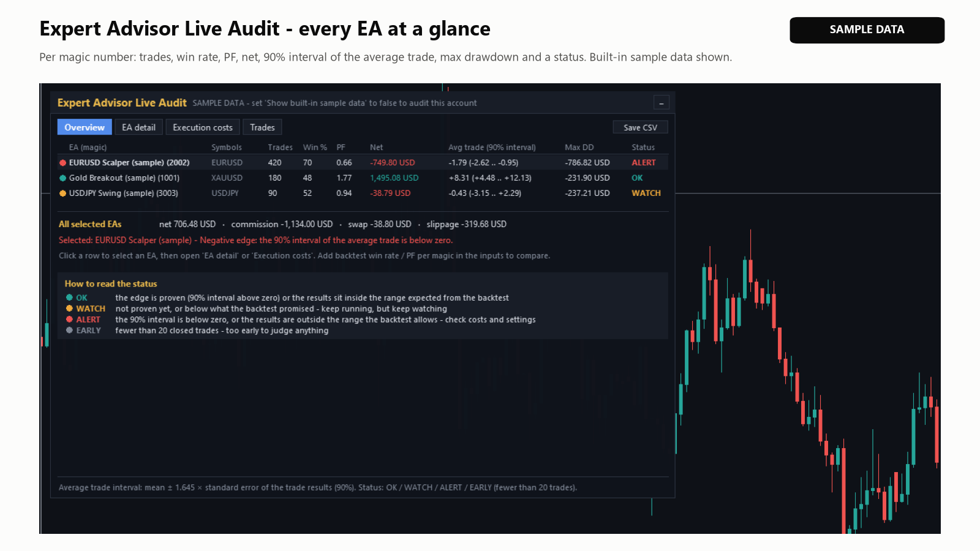This screenshot has height=551, width=980.
Task: Click the USDJPY symbol cell
Action: click(225, 193)
